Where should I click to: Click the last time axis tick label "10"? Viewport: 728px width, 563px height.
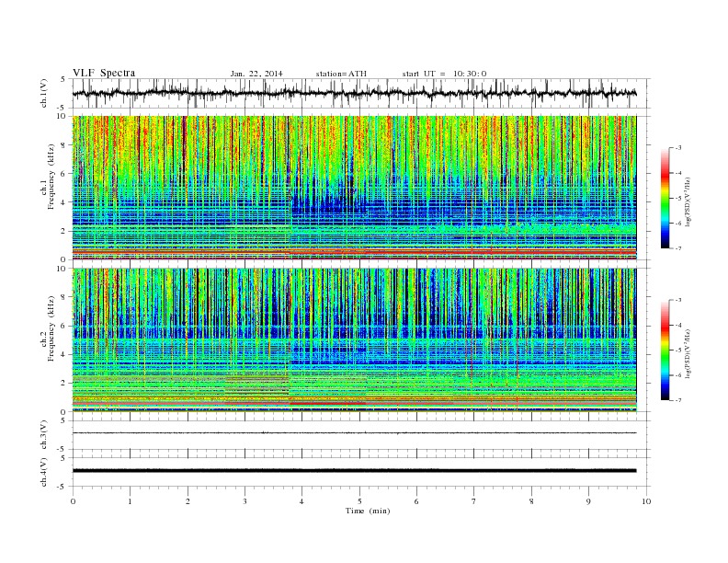[646, 501]
